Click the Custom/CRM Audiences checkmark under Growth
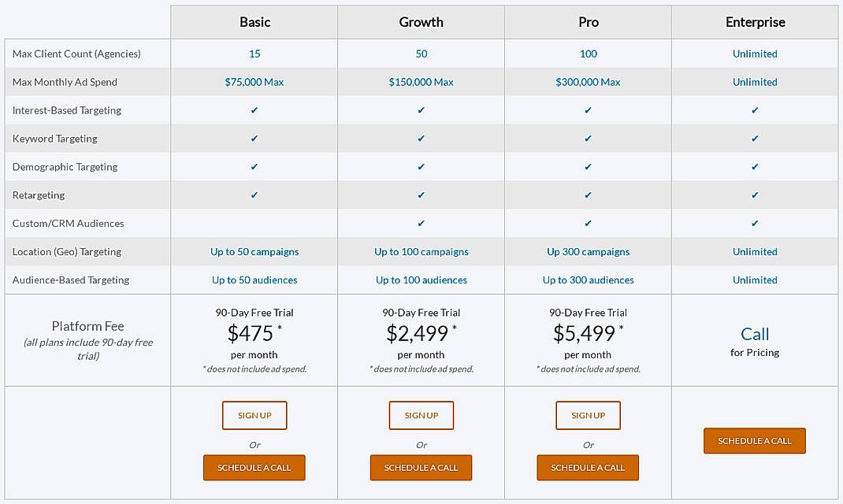Image resolution: width=843 pixels, height=504 pixels. [x=421, y=224]
